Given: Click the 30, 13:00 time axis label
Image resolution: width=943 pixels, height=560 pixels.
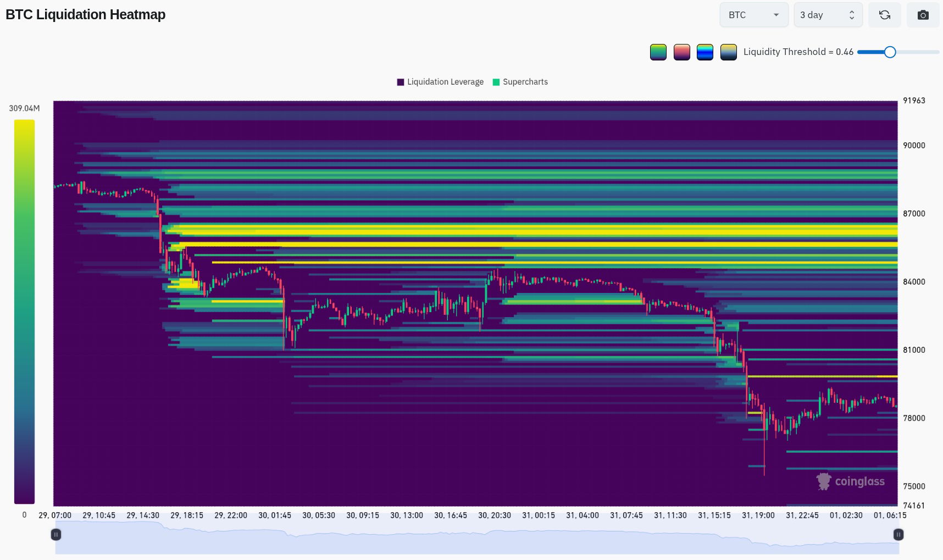Looking at the screenshot, I should pos(407,515).
